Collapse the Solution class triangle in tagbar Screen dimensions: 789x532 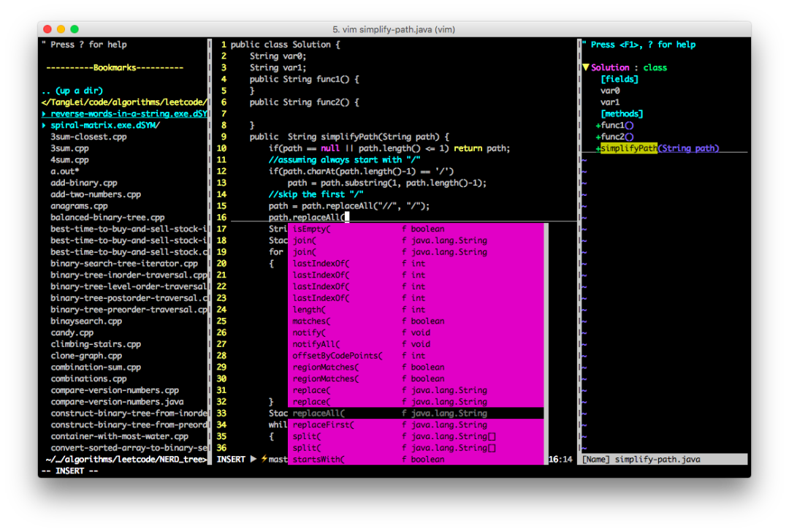(x=586, y=68)
